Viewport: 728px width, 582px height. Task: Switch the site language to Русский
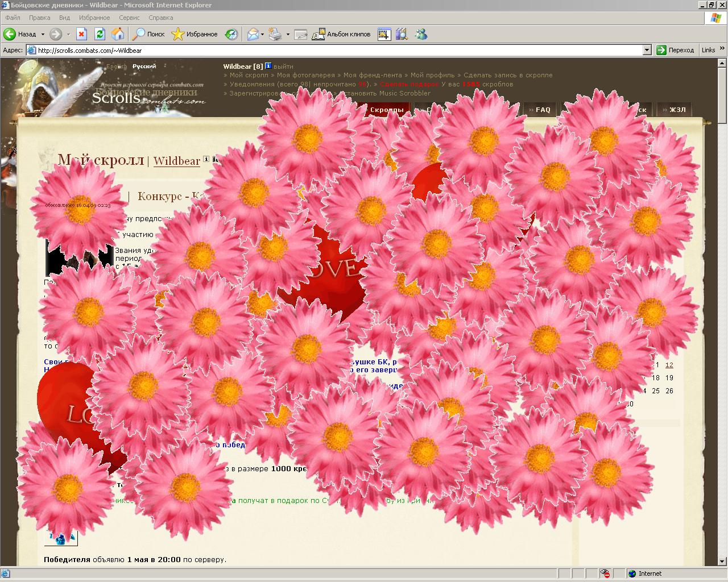coord(144,66)
